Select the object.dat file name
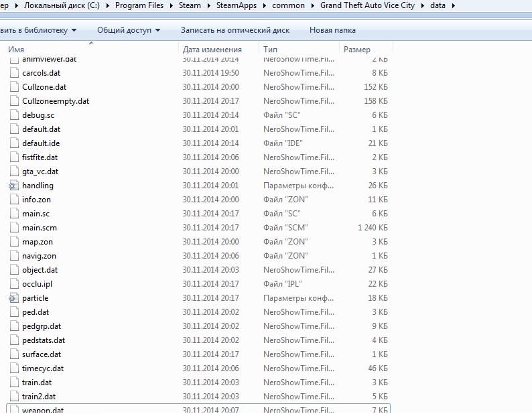The image size is (532, 414). (40, 270)
